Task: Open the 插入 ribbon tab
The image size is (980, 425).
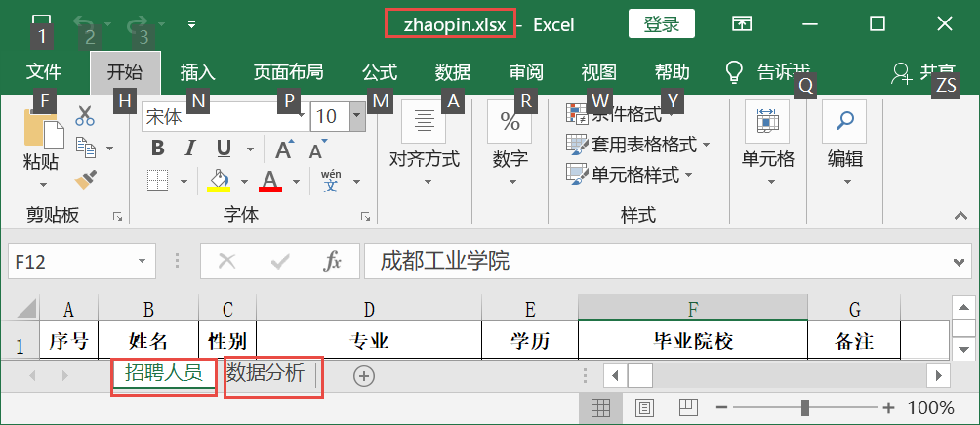Action: pos(197,72)
